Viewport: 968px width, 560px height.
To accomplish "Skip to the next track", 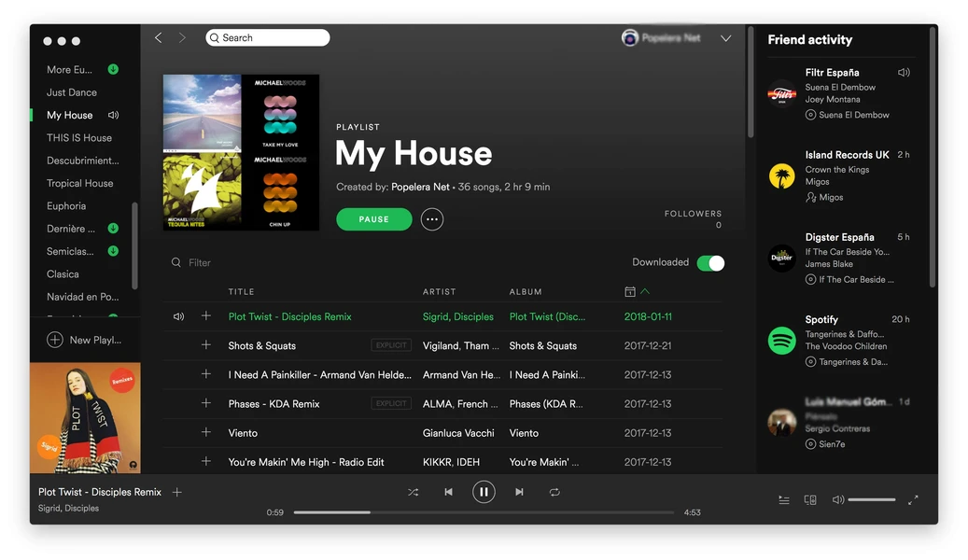I will tap(519, 492).
